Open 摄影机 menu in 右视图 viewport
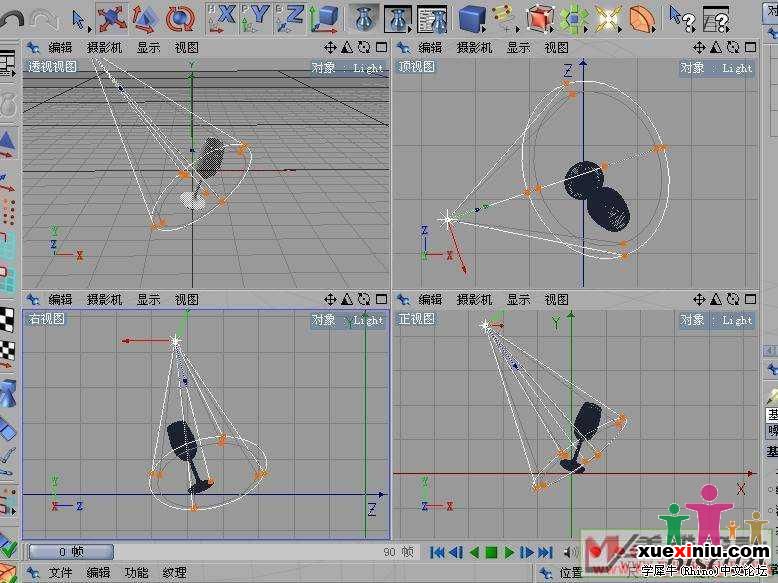This screenshot has width=778, height=583. pyautogui.click(x=104, y=300)
